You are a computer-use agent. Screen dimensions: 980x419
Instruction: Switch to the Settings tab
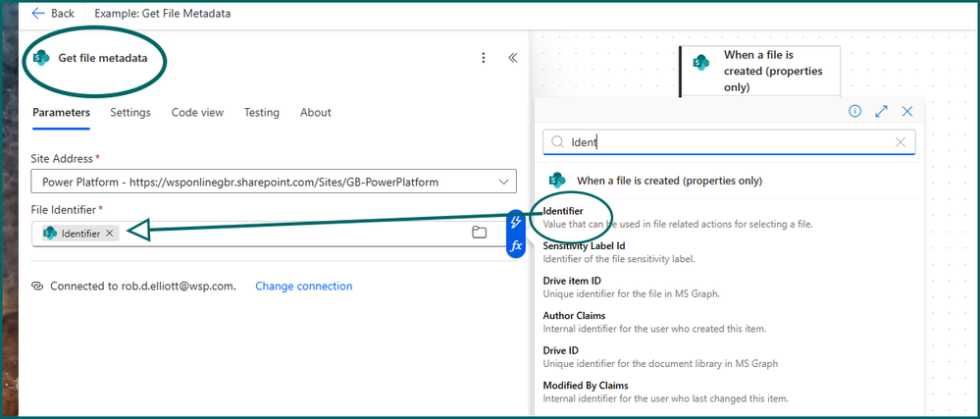click(x=130, y=113)
